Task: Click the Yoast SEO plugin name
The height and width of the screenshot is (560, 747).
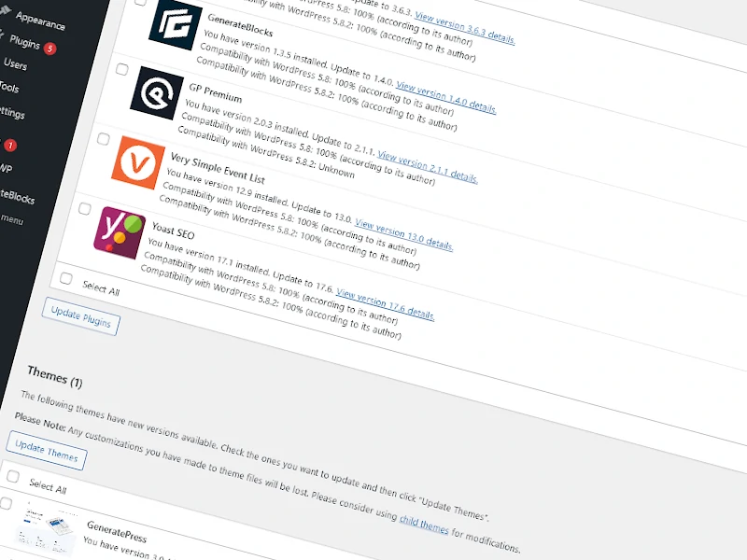Action: (x=173, y=231)
